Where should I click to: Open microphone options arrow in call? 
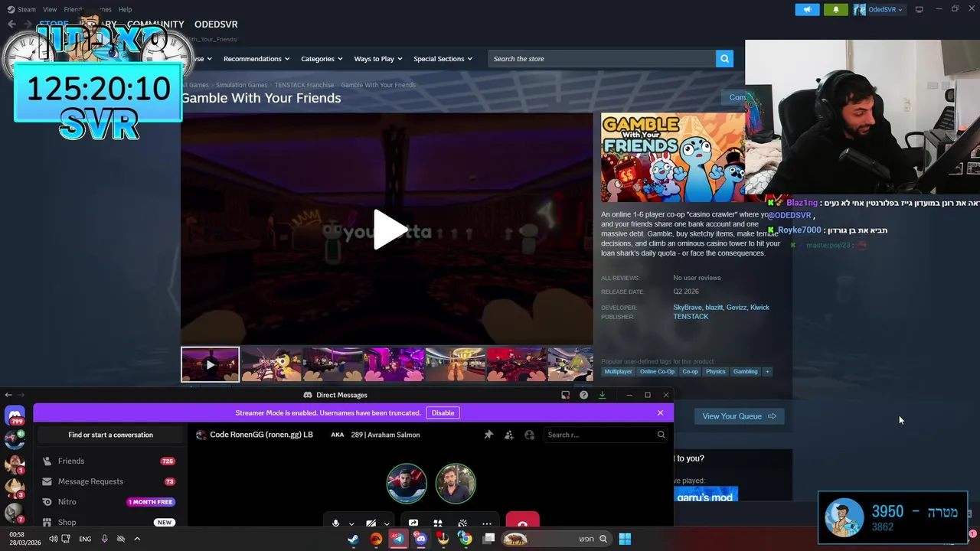pyautogui.click(x=351, y=524)
